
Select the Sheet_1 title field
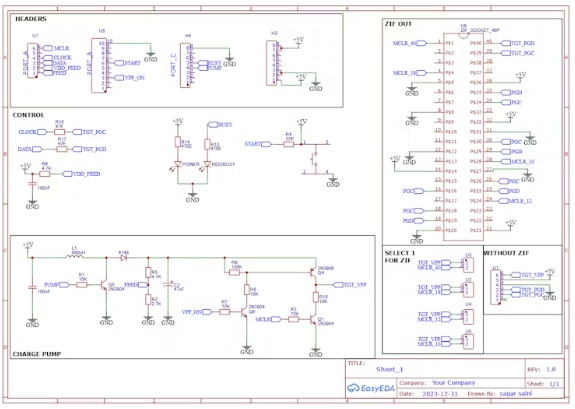[x=389, y=369]
